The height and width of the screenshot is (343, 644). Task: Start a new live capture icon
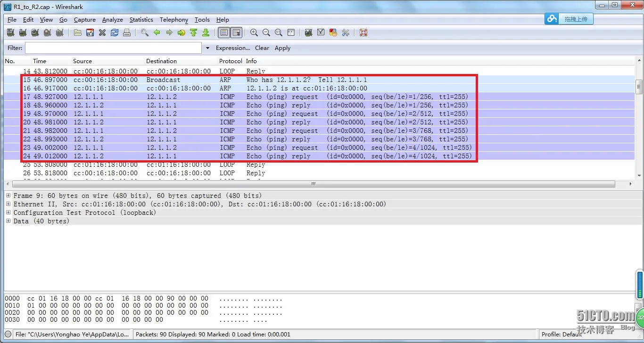[x=35, y=33]
